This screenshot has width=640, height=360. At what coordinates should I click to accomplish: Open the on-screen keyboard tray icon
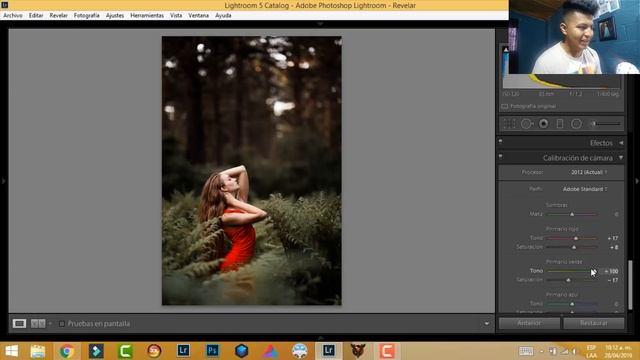tap(526, 351)
